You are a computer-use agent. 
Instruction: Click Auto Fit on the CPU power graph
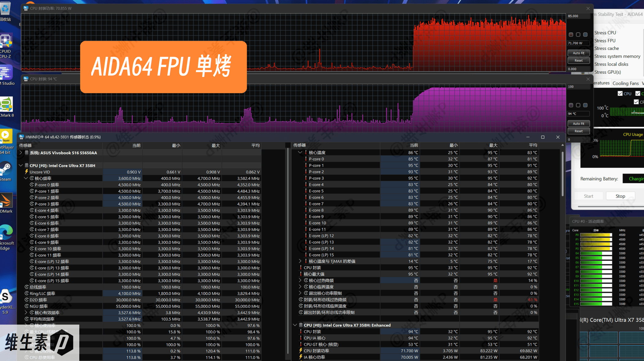point(578,53)
